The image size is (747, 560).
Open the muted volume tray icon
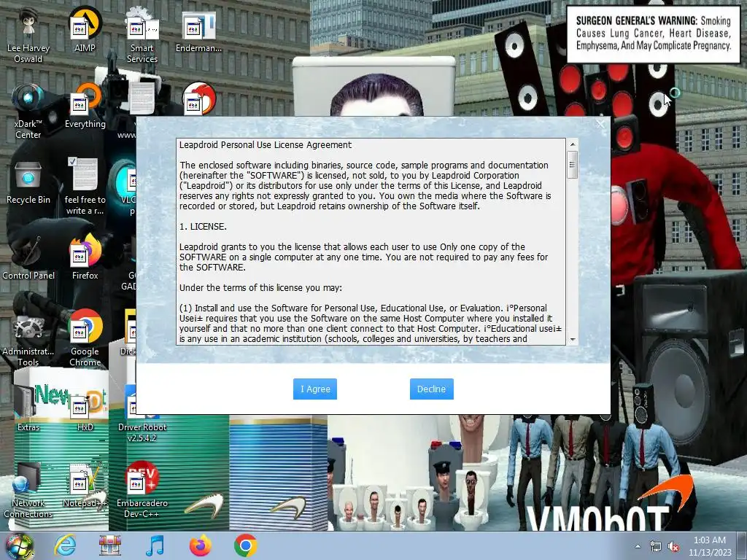673,547
